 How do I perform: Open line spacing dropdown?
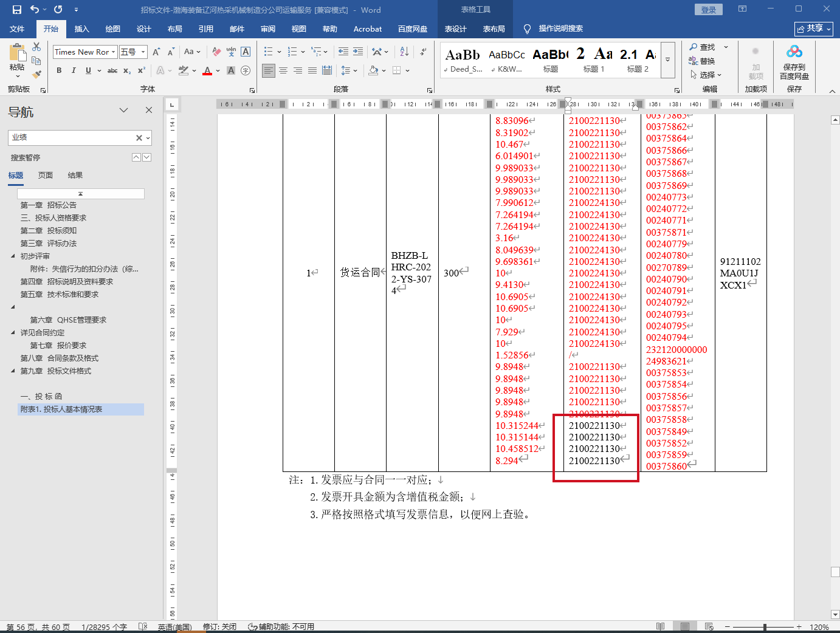(349, 70)
